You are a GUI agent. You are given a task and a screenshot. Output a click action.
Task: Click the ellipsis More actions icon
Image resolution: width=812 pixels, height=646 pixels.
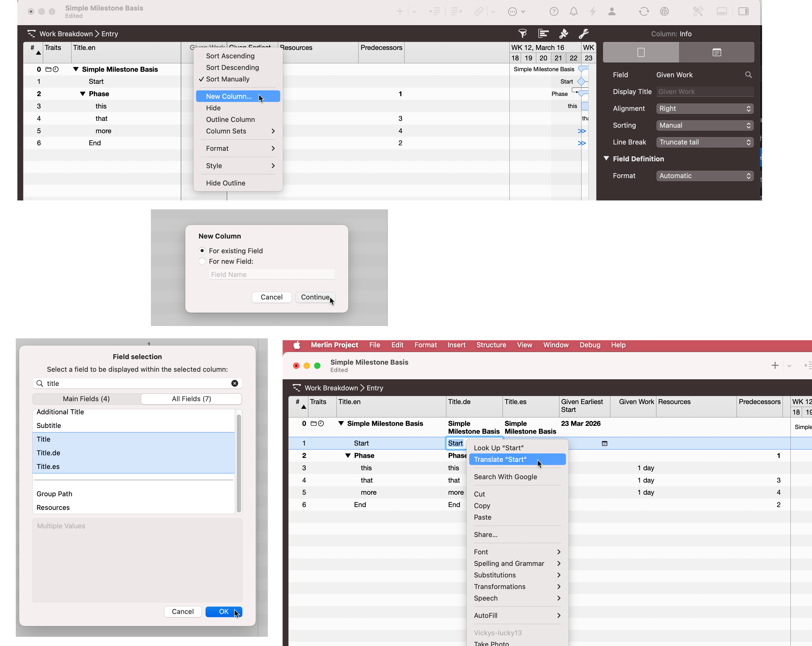pos(512,12)
